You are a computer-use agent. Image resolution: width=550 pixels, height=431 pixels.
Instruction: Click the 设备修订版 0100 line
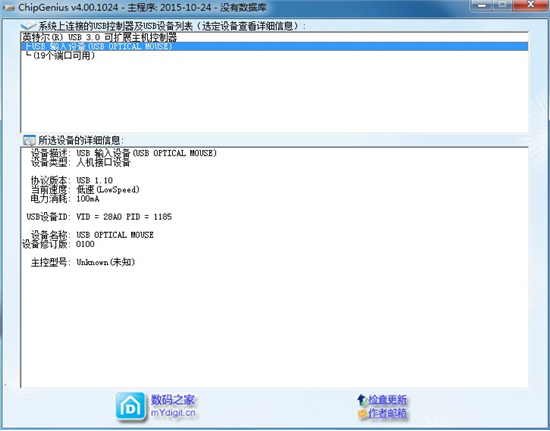click(58, 244)
